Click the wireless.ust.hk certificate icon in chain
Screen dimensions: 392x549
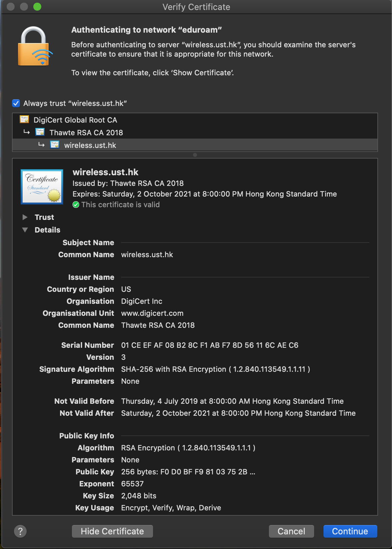(55, 145)
